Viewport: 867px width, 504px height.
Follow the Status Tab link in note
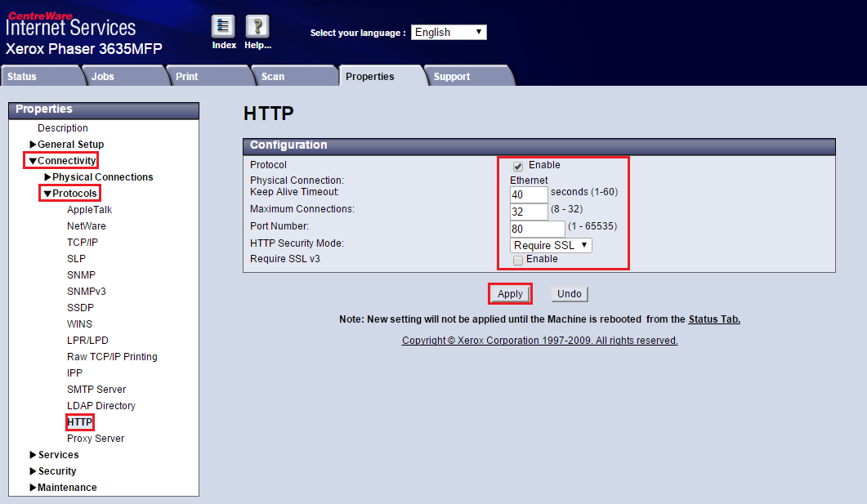[x=714, y=319]
